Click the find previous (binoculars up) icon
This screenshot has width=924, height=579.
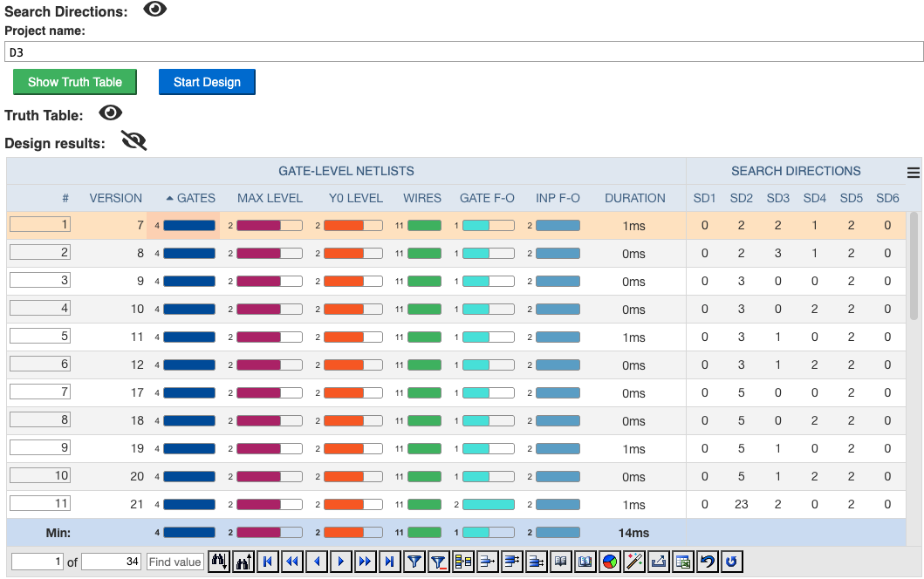coord(243,562)
